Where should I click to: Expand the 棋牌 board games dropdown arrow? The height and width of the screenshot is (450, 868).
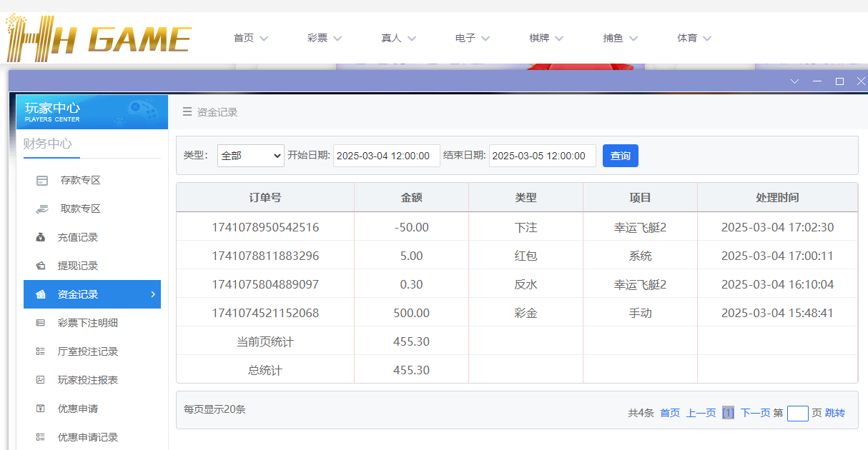coord(560,39)
